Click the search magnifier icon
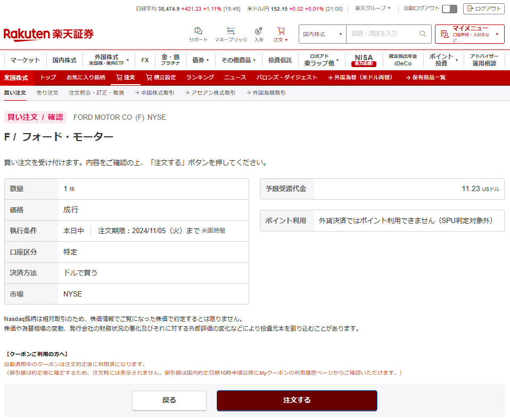Screen dimensions: 510x420 [423, 34]
